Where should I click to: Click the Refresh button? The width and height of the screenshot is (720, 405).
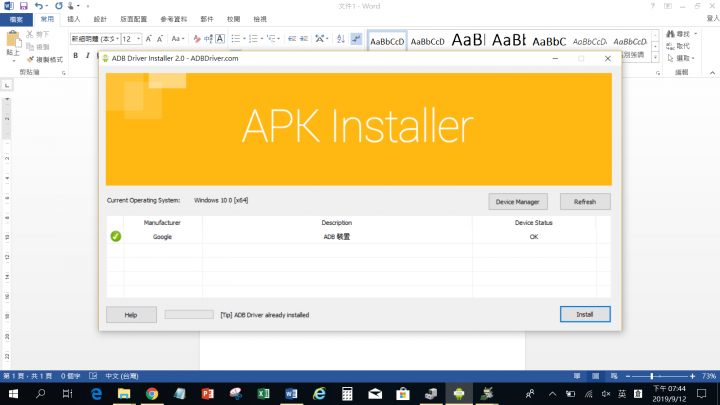pos(585,202)
